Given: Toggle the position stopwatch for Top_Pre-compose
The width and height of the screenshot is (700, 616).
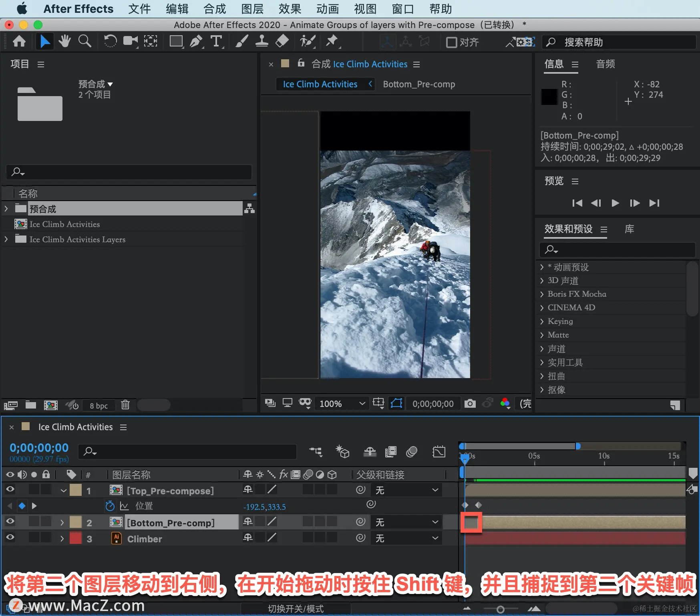Looking at the screenshot, I should point(110,506).
